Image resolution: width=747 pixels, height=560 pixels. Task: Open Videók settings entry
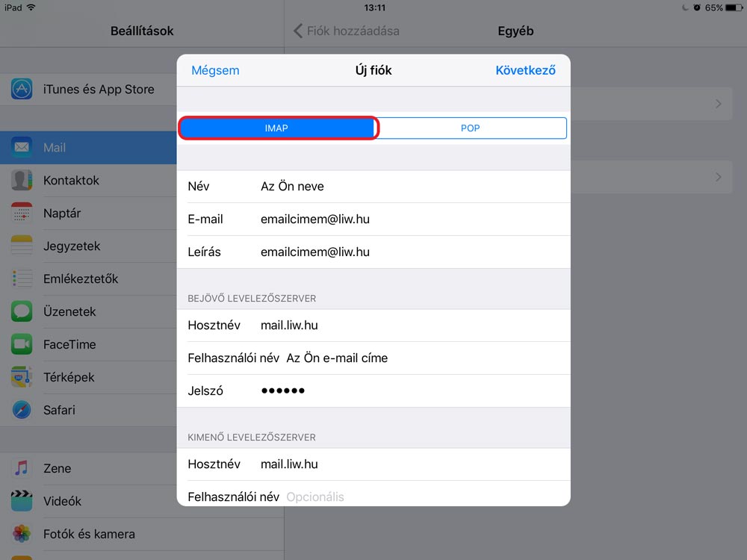[63, 502]
